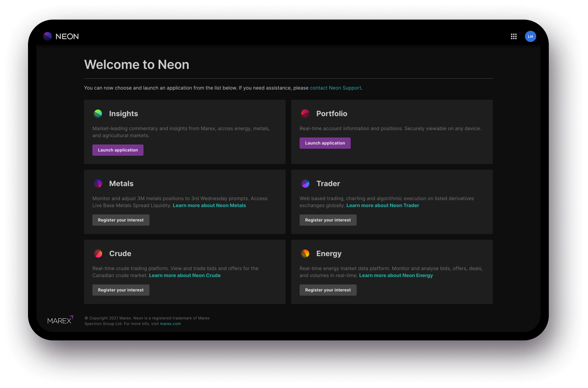Follow Learn more about Neon Energy link
This screenshot has height=388, width=588.
click(x=396, y=275)
